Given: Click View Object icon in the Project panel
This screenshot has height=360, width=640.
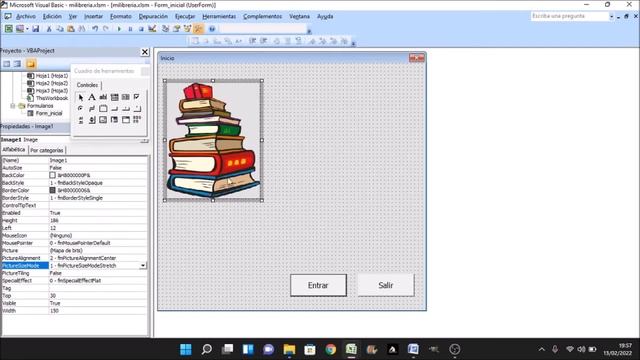Looking at the screenshot, I should coord(17,64).
